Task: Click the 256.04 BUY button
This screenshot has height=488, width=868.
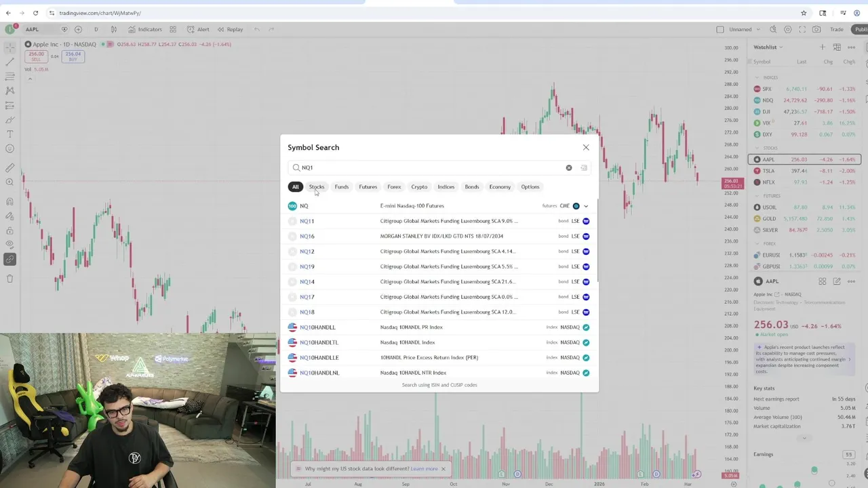Action: (x=73, y=56)
